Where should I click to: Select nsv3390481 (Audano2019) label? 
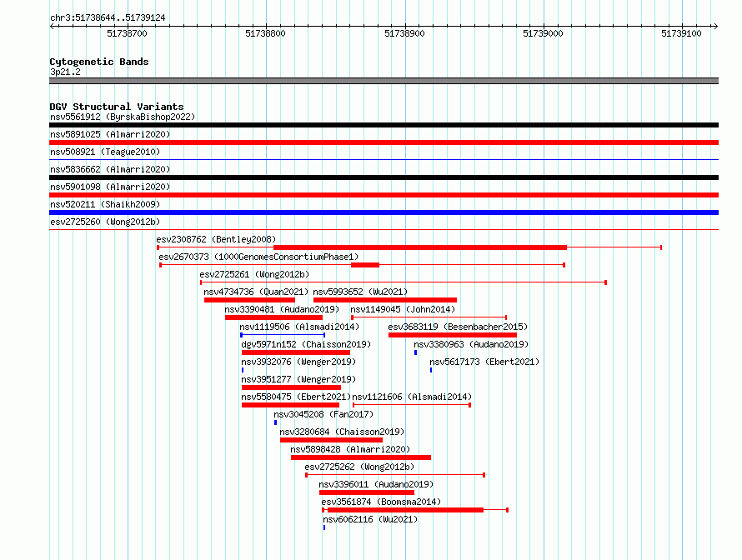point(282,309)
